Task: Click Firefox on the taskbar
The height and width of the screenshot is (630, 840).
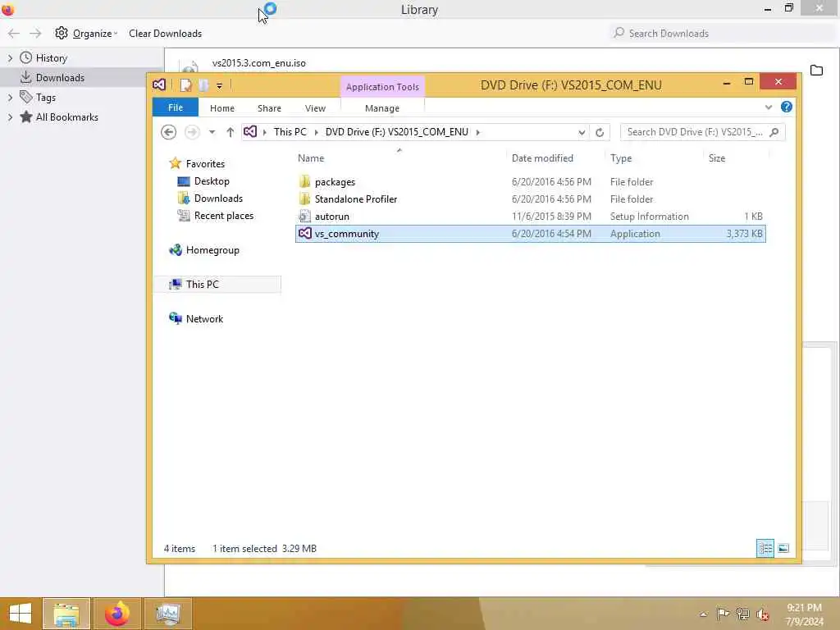Action: pos(117,614)
